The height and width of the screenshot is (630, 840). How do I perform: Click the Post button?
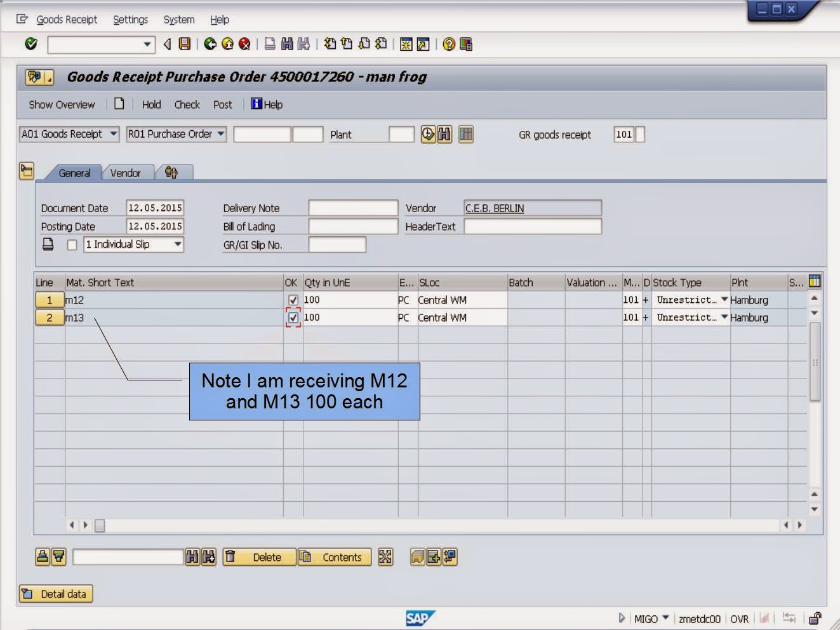[x=222, y=105]
